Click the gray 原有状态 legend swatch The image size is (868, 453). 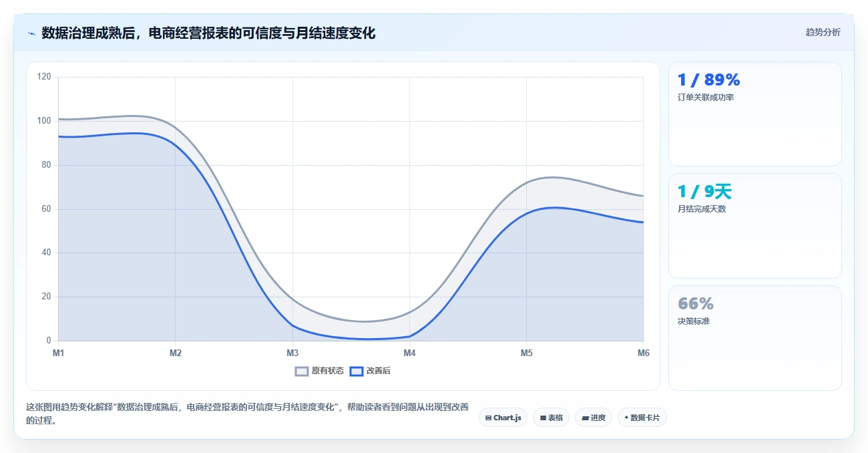point(302,371)
